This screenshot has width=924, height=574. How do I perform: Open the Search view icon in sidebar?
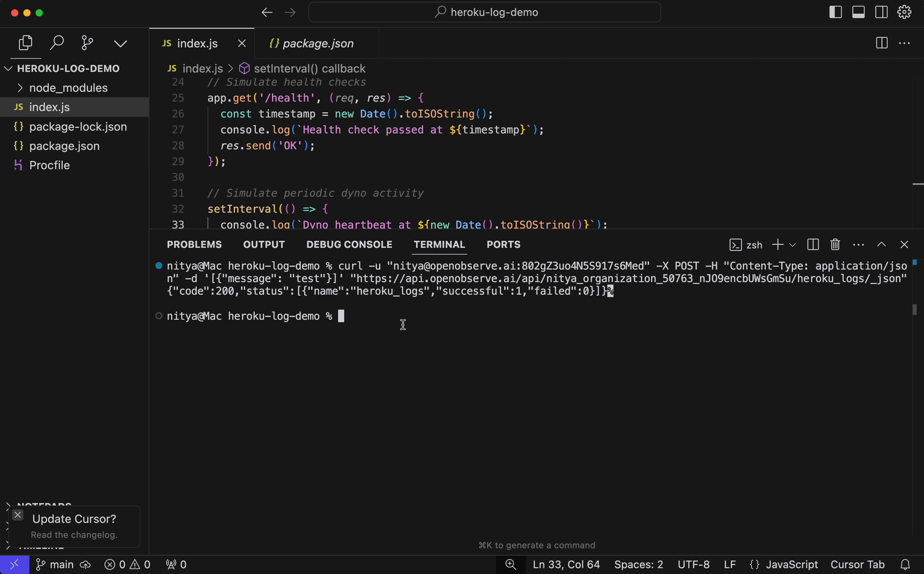(57, 43)
